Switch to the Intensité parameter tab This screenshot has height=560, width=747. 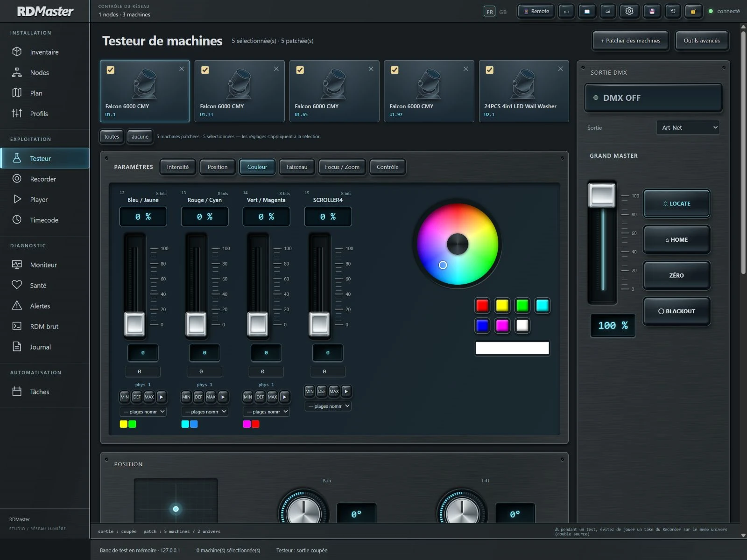178,167
